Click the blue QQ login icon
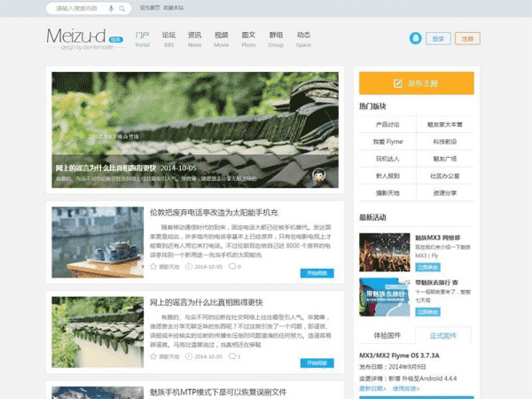Viewport: 532px width, 399px height. pyautogui.click(x=415, y=38)
